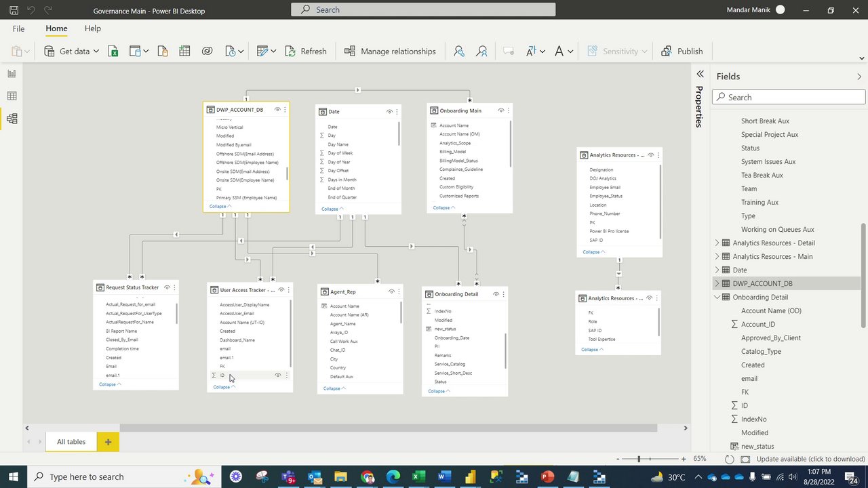Screen dimensions: 868x488
Task: Open the vertical Properties pane tab
Action: coord(699,106)
